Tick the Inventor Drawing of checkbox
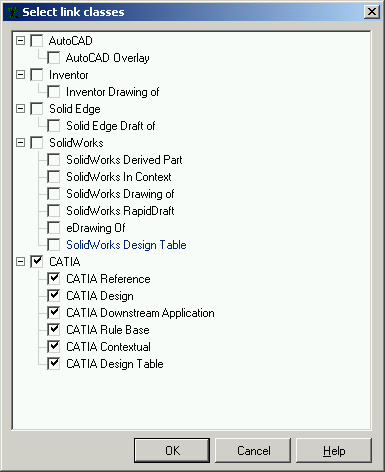 [x=53, y=92]
